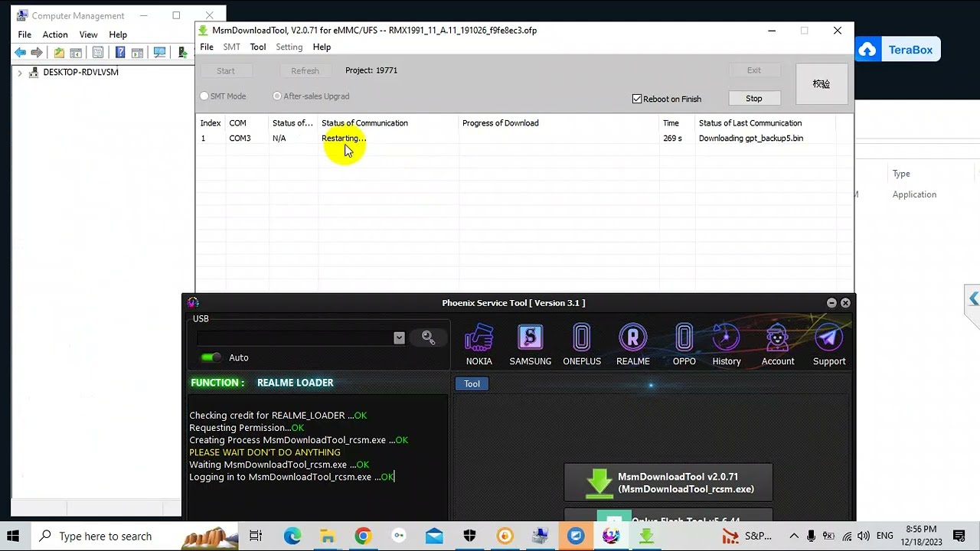Viewport: 980px width, 551px height.
Task: Open the Mail app from the taskbar
Action: point(434,536)
